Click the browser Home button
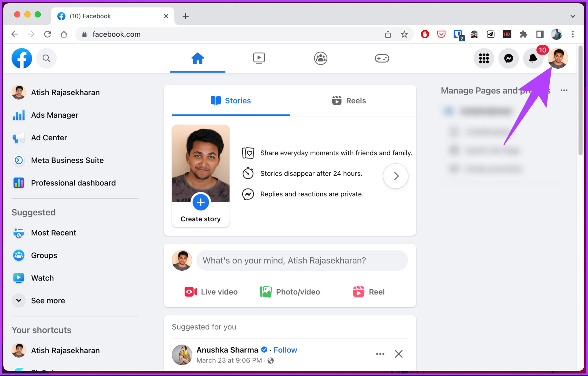 point(64,34)
